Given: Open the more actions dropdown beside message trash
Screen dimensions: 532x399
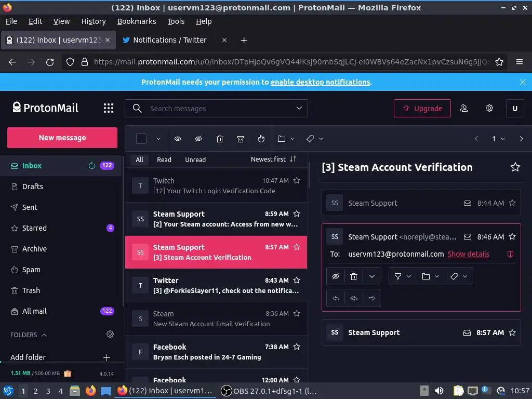Looking at the screenshot, I should tap(372, 276).
